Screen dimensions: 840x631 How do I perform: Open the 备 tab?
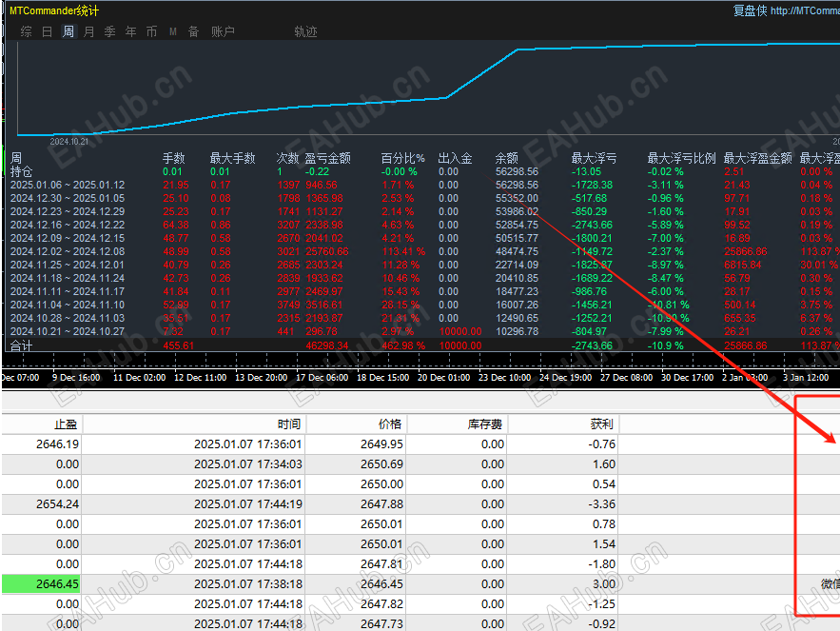[x=193, y=31]
